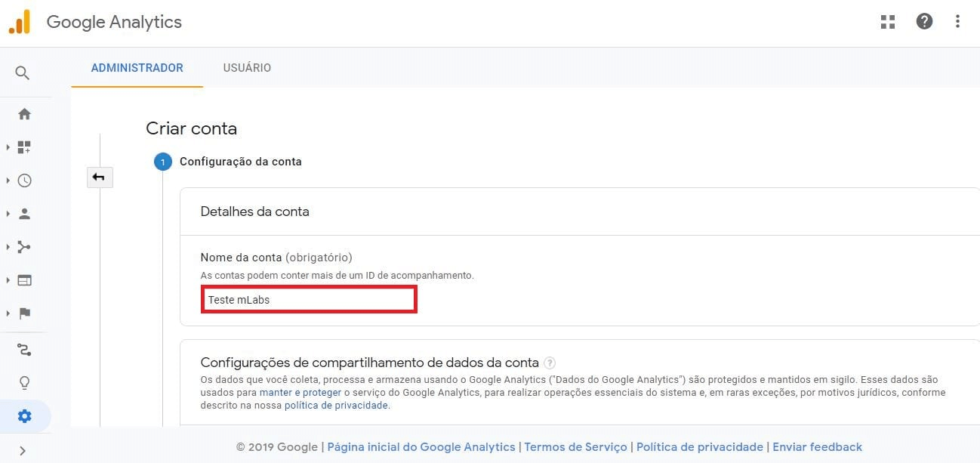Screen dimensions: 980x463
Task: Open Discover via the lightbulb icon
Action: (25, 382)
